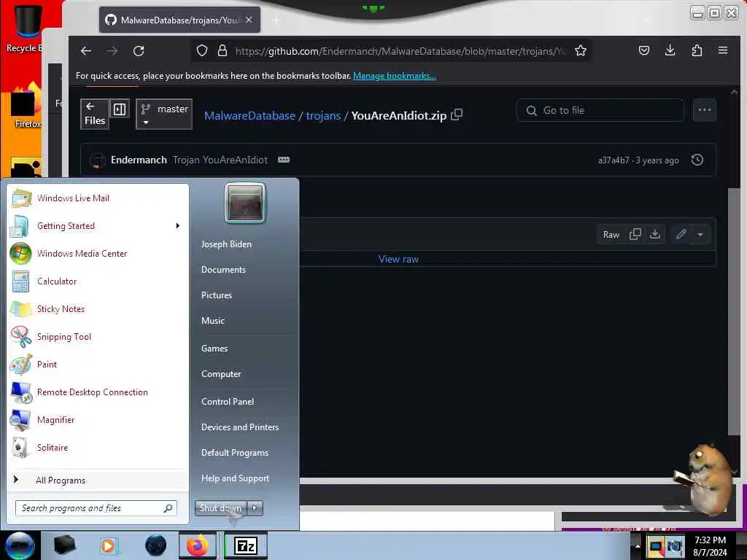Viewport: 747px width, 560px height.
Task: Open a new Firefox tab
Action: coord(276,20)
